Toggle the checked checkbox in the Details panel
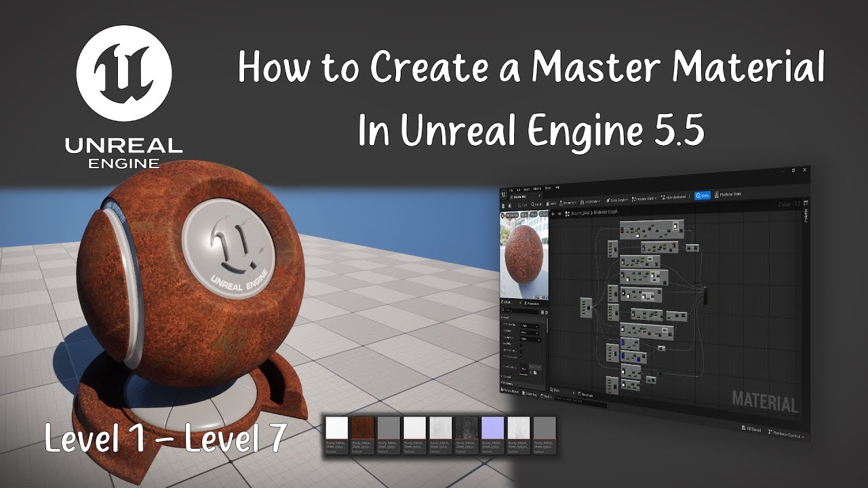Image resolution: width=868 pixels, height=488 pixels. (x=521, y=357)
